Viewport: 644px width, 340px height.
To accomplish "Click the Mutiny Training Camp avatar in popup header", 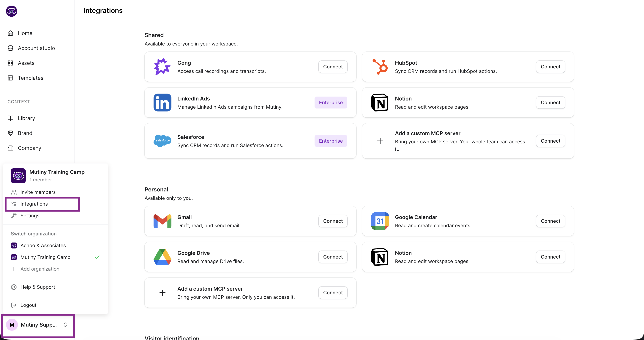I will (18, 176).
